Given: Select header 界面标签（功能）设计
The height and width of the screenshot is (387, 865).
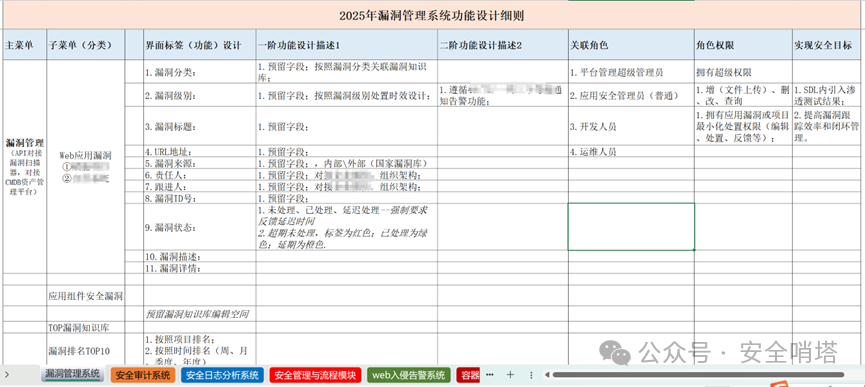Looking at the screenshot, I should (200, 45).
